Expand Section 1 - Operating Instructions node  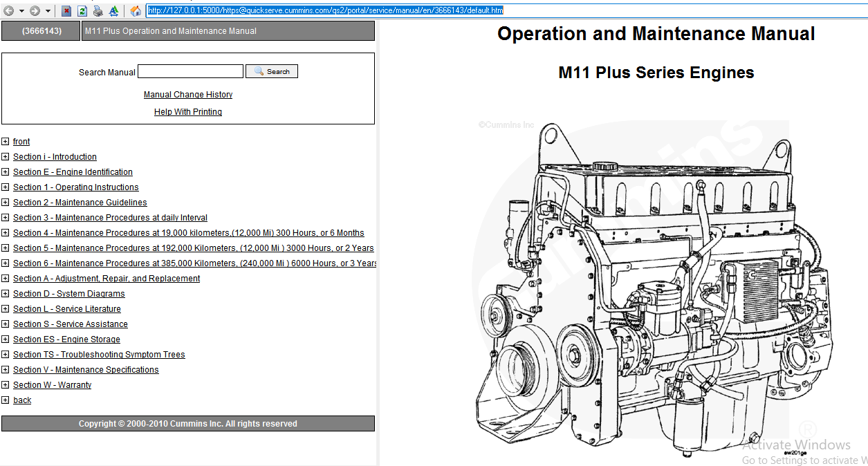[x=6, y=187]
